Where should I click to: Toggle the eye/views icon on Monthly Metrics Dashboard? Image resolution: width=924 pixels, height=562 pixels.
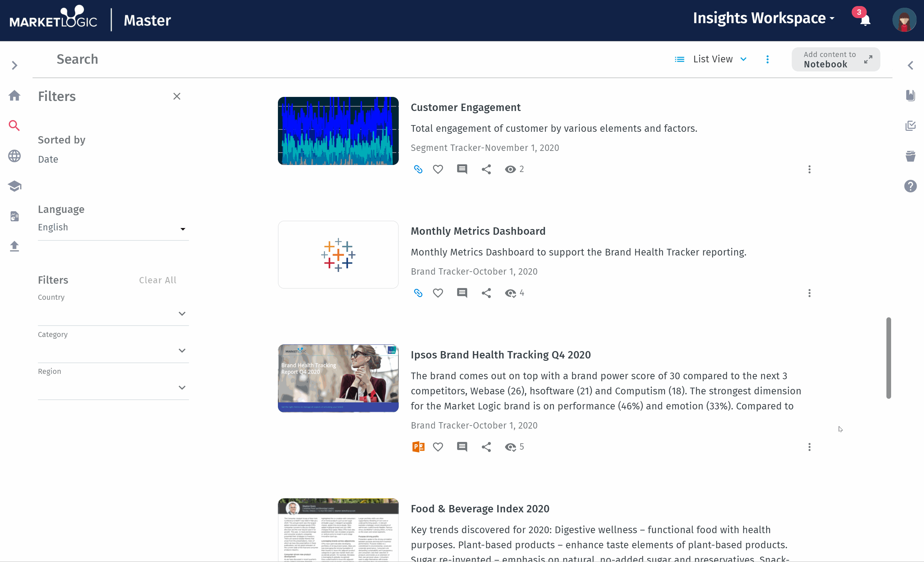(x=509, y=293)
